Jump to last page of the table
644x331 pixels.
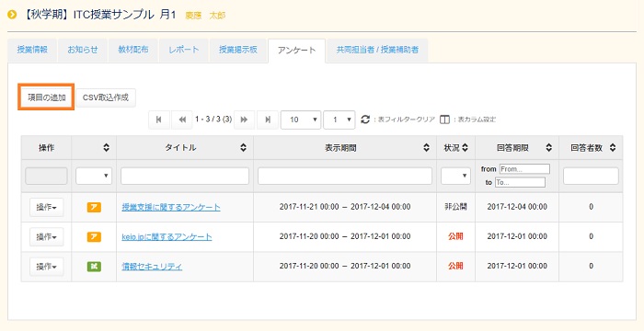pyautogui.click(x=268, y=120)
